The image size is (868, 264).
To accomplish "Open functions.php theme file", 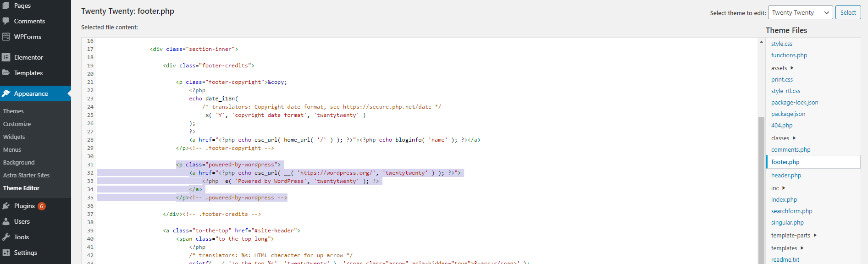I will 789,55.
